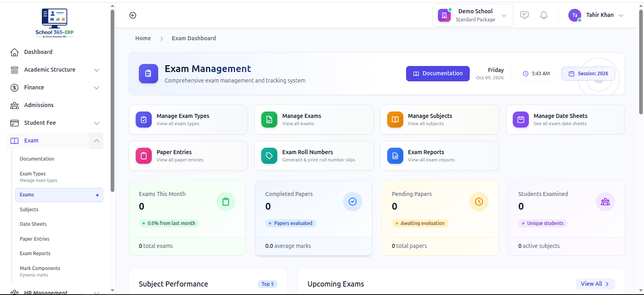Image resolution: width=644 pixels, height=295 pixels.
Task: Click the Exam Reports blue icon
Action: tap(395, 156)
